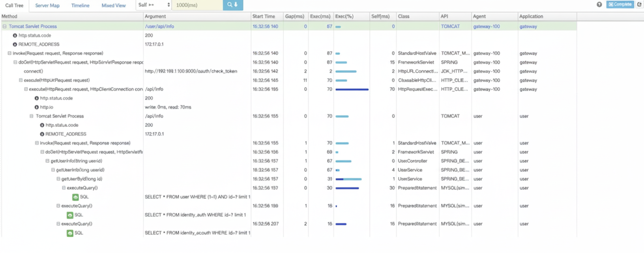
Task: Open the Self >= filter dropdown
Action: pos(154,5)
